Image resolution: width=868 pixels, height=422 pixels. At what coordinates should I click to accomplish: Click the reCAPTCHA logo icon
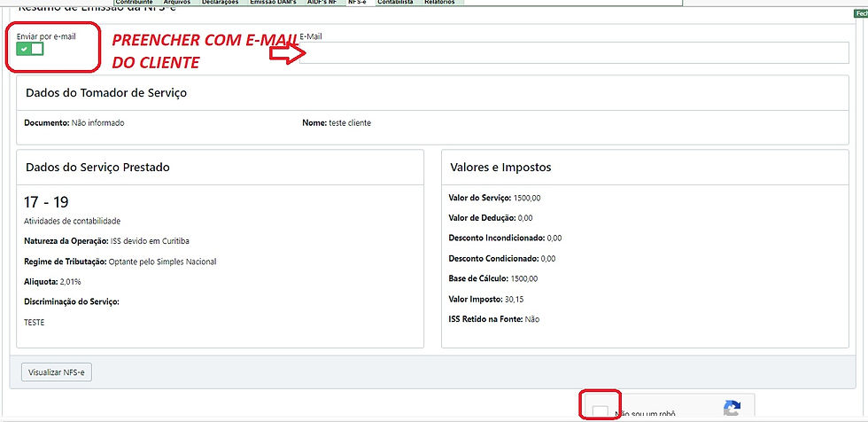(732, 409)
